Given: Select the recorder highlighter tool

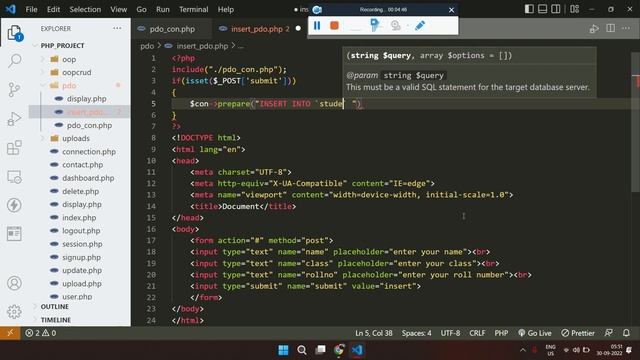Looking at the screenshot, I should [375, 25].
